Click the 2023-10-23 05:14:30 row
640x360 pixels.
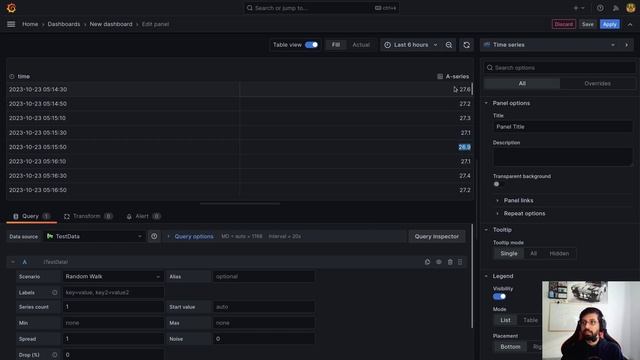(239, 89)
